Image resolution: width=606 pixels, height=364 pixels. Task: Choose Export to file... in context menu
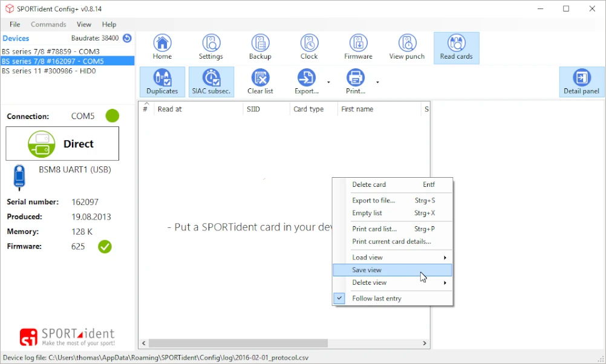pyautogui.click(x=393, y=201)
